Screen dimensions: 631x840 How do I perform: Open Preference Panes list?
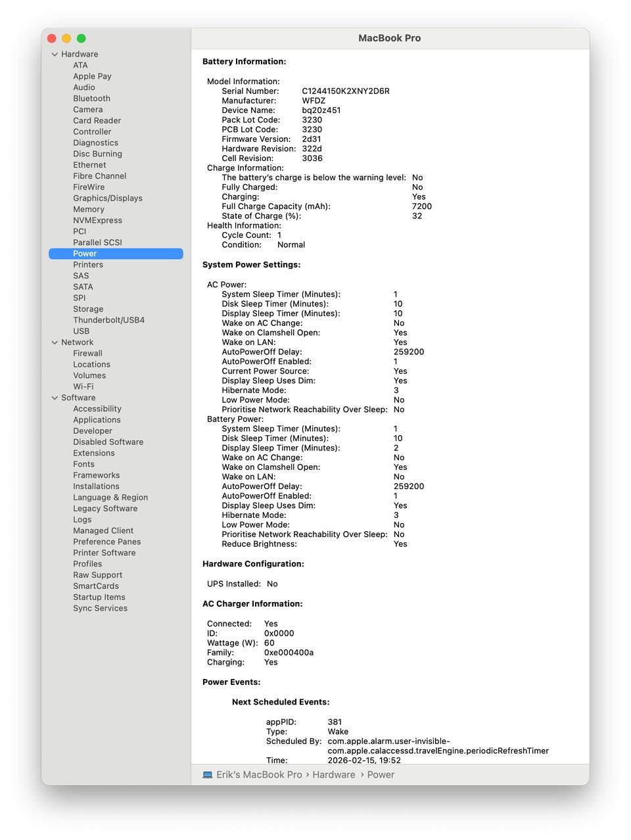[x=107, y=542]
